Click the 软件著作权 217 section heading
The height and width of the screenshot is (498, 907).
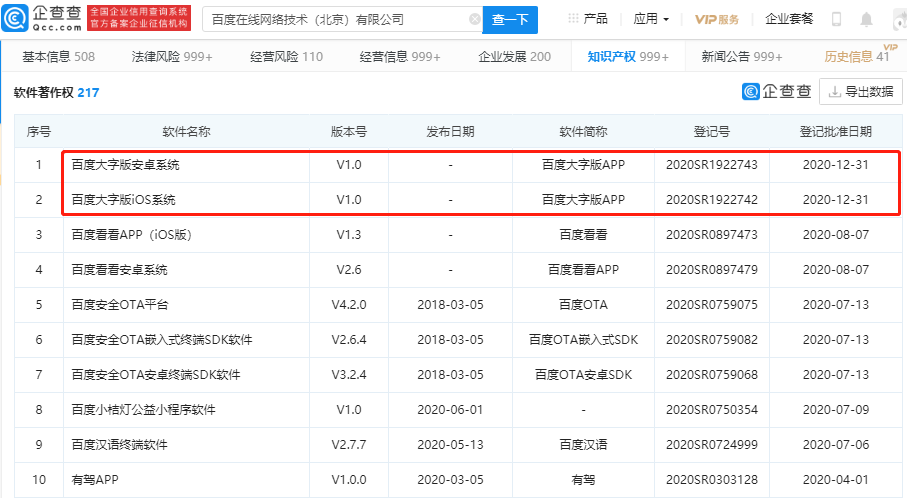(56, 93)
